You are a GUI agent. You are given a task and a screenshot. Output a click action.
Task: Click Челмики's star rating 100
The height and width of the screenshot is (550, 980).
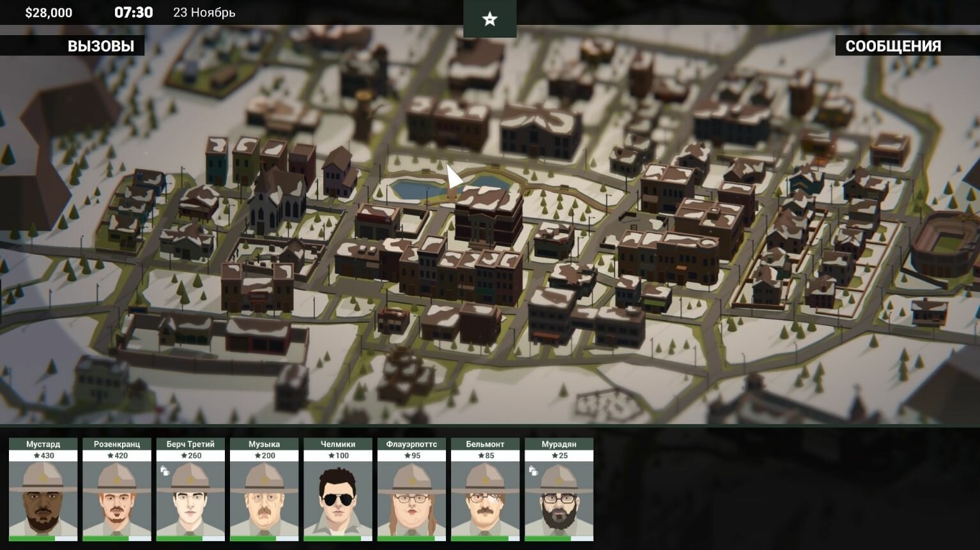338,455
